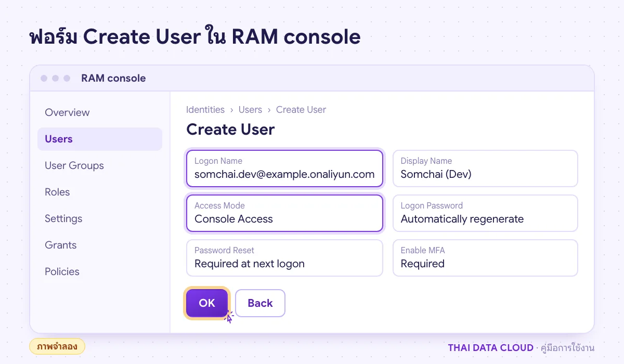Click the second window control dot

click(x=55, y=79)
